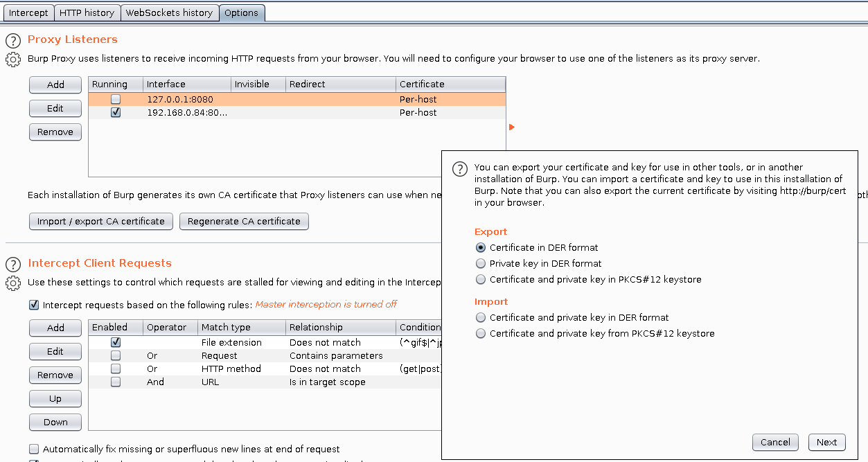Click Master interception is turned off text
868x462 pixels.
click(x=326, y=305)
